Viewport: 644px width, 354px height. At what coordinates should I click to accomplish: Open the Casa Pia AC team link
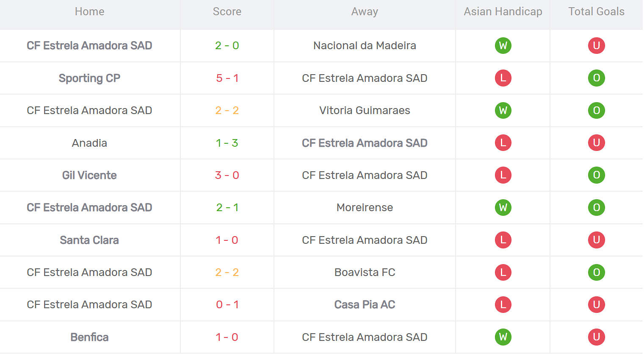pos(365,304)
